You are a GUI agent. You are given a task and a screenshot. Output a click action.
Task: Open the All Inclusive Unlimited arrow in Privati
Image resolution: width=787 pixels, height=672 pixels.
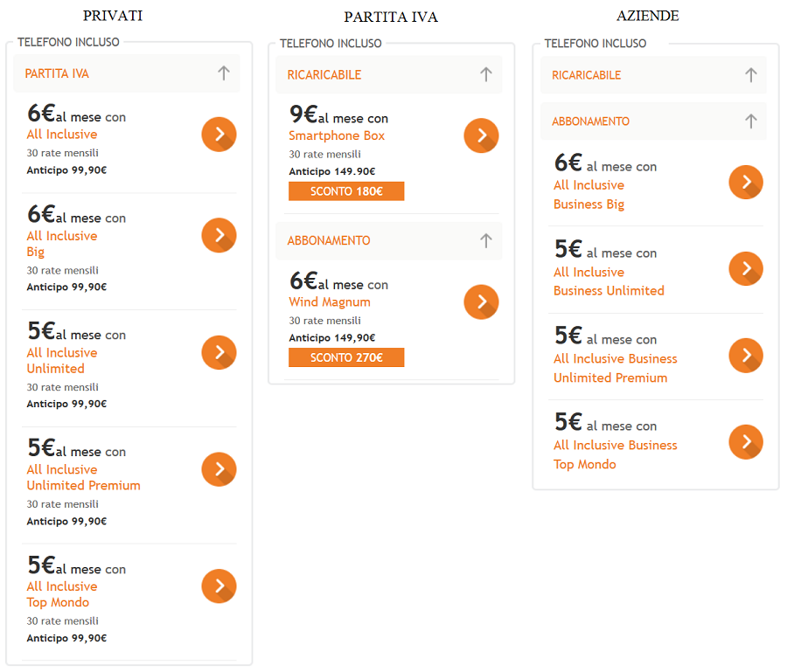[x=219, y=352]
